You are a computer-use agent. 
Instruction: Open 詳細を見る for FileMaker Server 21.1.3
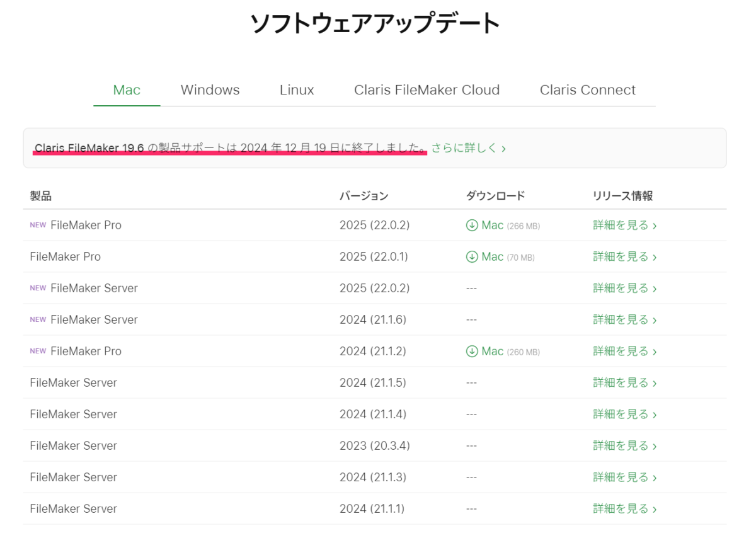(624, 478)
